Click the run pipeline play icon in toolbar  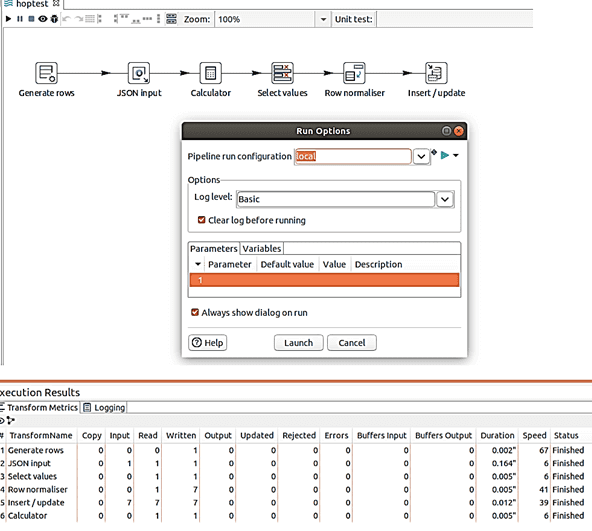(x=8, y=19)
